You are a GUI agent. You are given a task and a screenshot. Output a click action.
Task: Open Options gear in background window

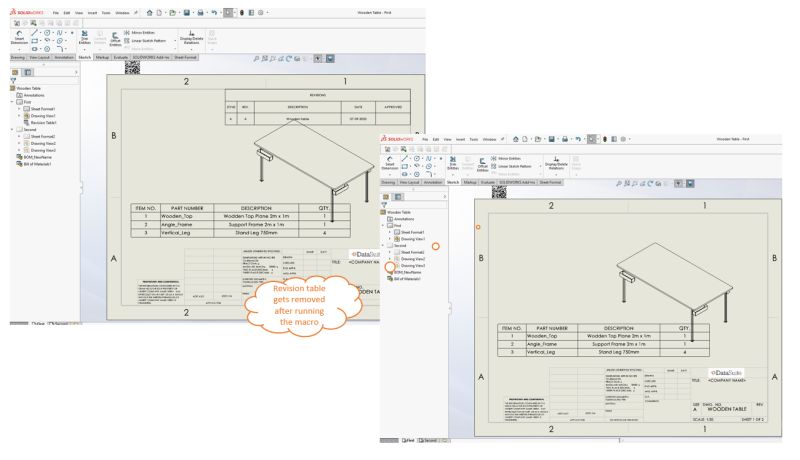[260, 13]
